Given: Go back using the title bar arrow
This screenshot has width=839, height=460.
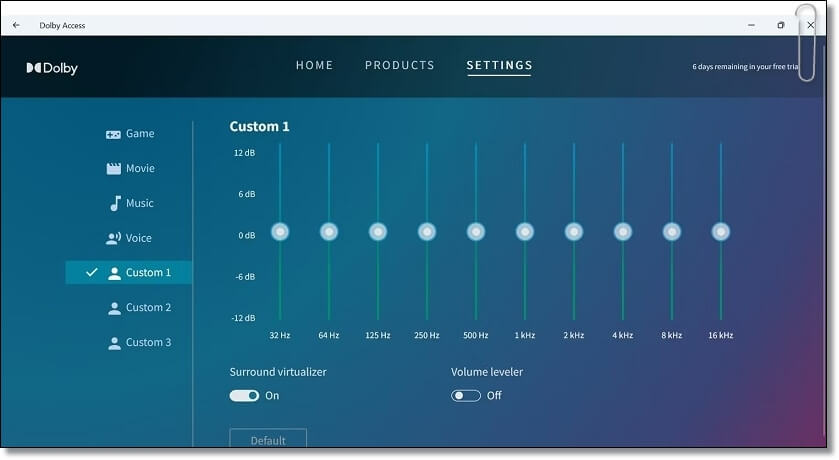Looking at the screenshot, I should pyautogui.click(x=16, y=25).
